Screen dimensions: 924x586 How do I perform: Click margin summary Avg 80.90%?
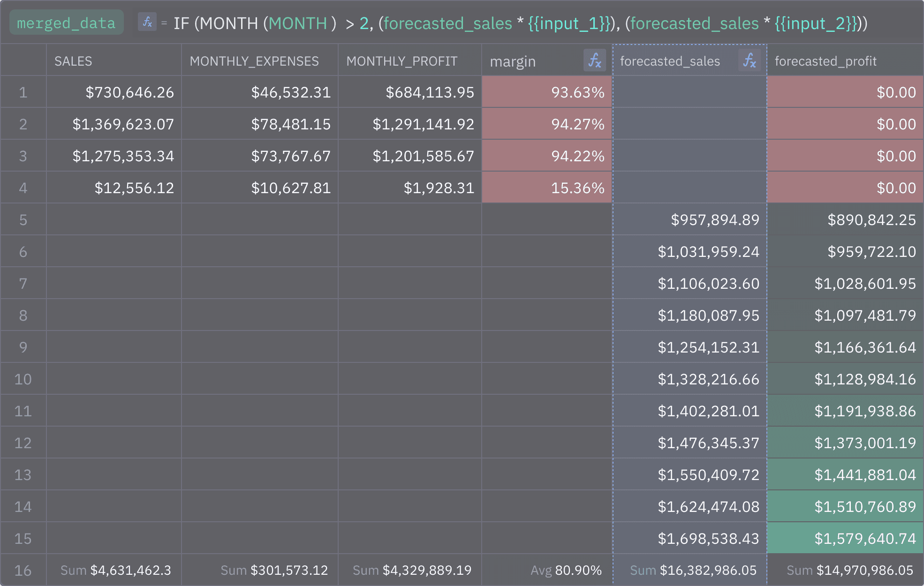(x=547, y=570)
